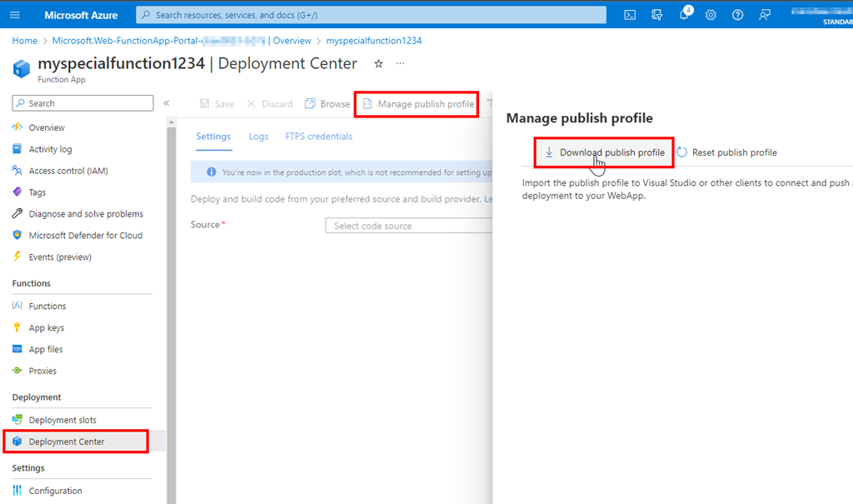Open the feedback icon in header
853x504 pixels.
coord(765,15)
